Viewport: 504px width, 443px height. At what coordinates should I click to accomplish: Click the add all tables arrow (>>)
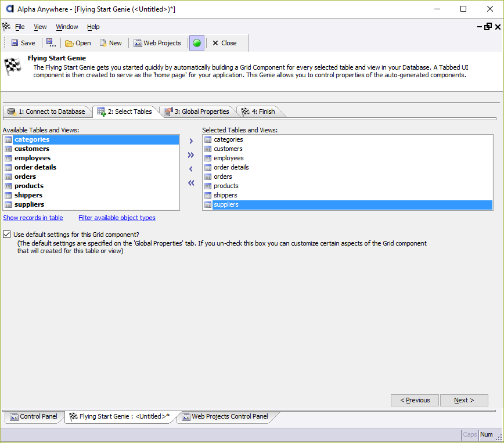[191, 155]
